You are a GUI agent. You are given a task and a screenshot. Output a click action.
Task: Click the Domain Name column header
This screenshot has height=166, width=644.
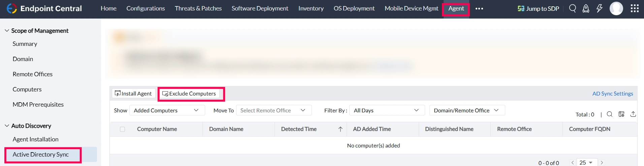tap(226, 129)
